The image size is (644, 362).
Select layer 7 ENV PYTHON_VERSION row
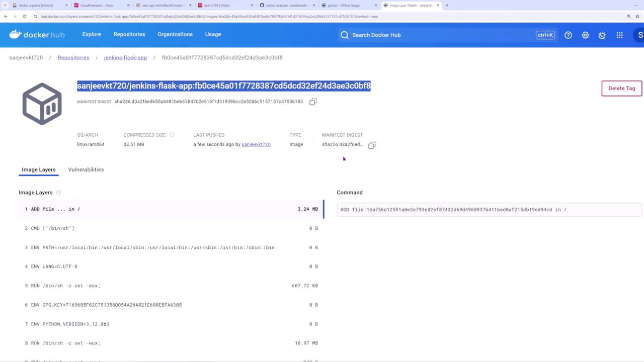[172, 324]
